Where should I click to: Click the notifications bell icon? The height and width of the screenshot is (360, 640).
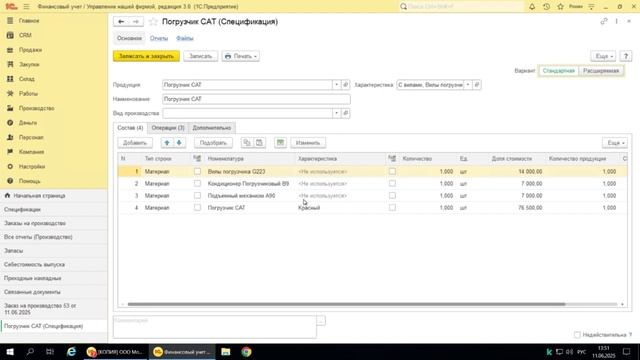[x=532, y=7]
